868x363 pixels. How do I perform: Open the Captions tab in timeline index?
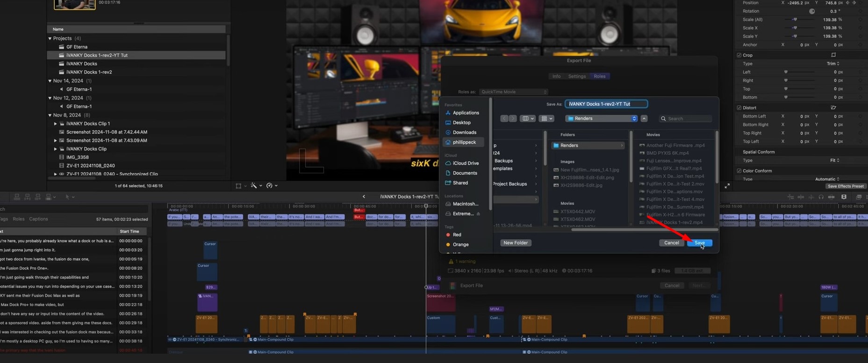tap(38, 219)
